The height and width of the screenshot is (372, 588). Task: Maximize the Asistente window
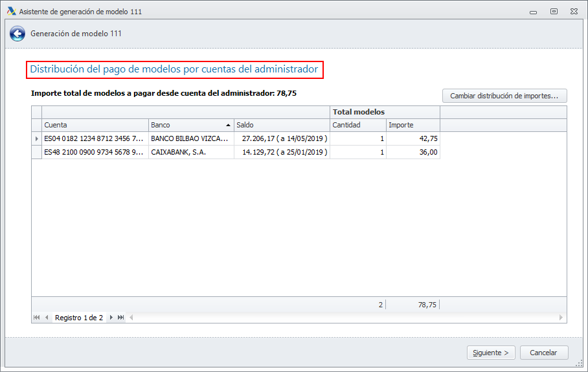[x=554, y=12]
